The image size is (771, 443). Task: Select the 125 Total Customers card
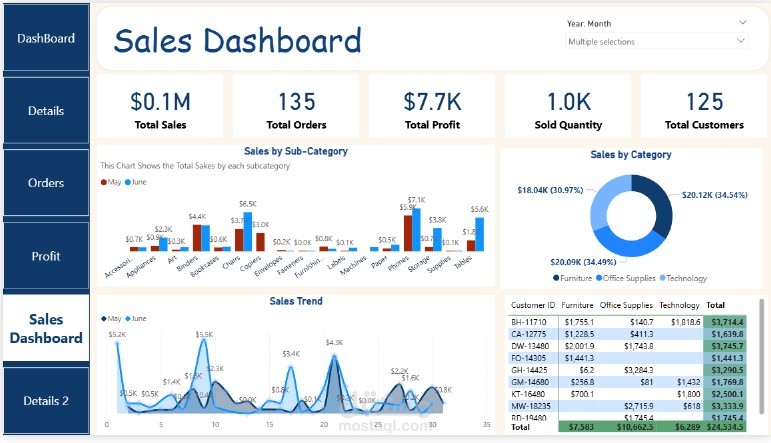coord(704,106)
